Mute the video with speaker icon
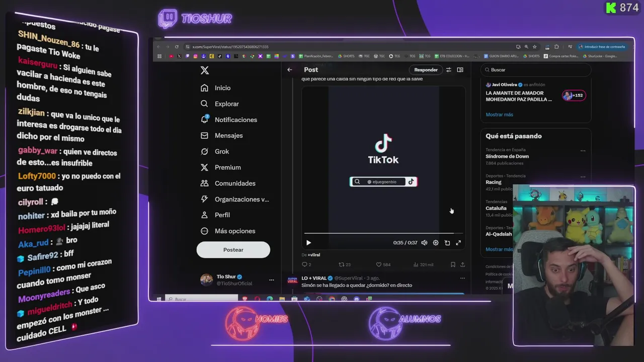 point(424,243)
